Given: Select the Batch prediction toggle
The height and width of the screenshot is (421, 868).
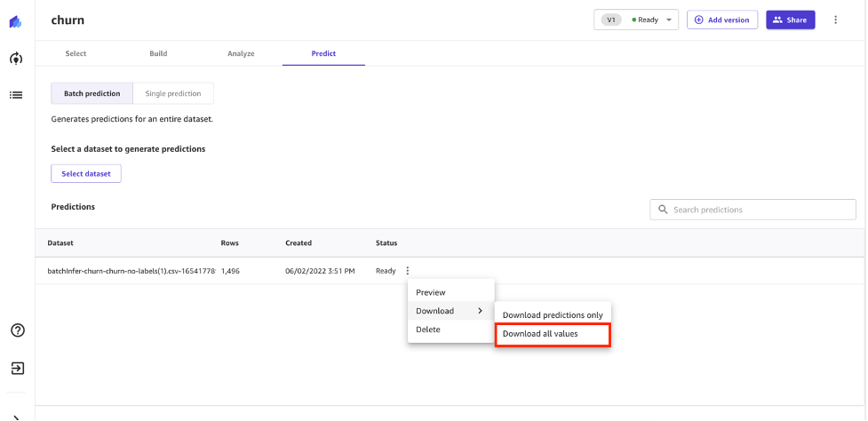Looking at the screenshot, I should point(92,93).
